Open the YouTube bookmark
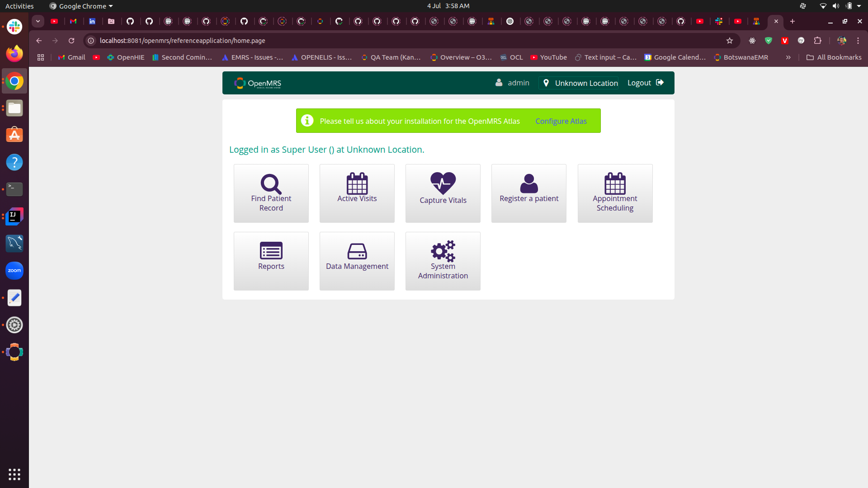The height and width of the screenshot is (488, 868). click(x=548, y=57)
